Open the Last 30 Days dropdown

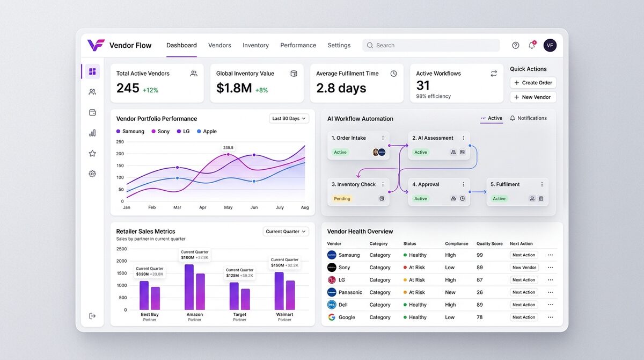point(289,118)
